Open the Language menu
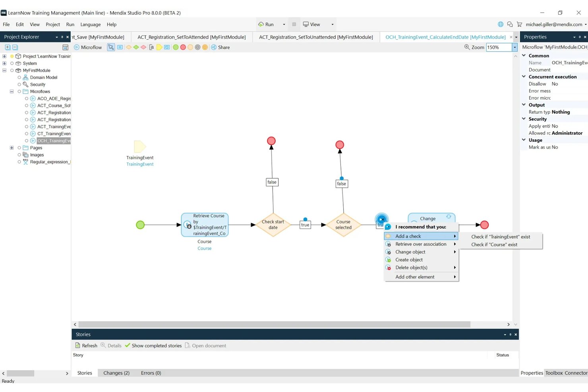 pyautogui.click(x=91, y=24)
